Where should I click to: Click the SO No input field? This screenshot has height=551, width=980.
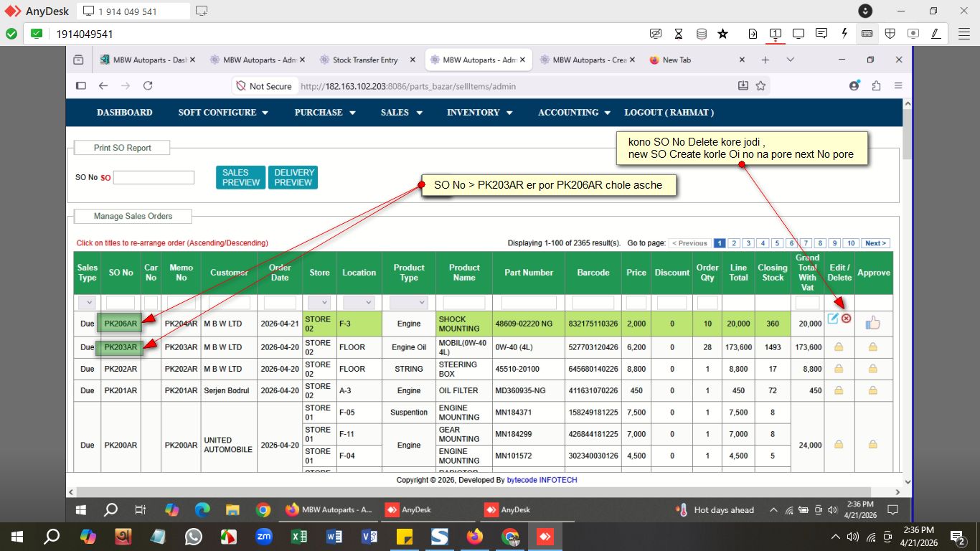click(x=154, y=177)
